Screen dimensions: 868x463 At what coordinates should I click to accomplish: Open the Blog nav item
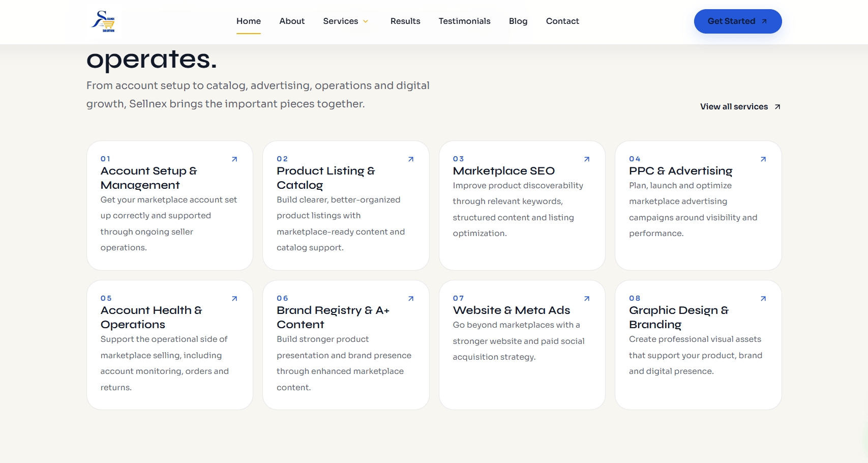pyautogui.click(x=518, y=21)
